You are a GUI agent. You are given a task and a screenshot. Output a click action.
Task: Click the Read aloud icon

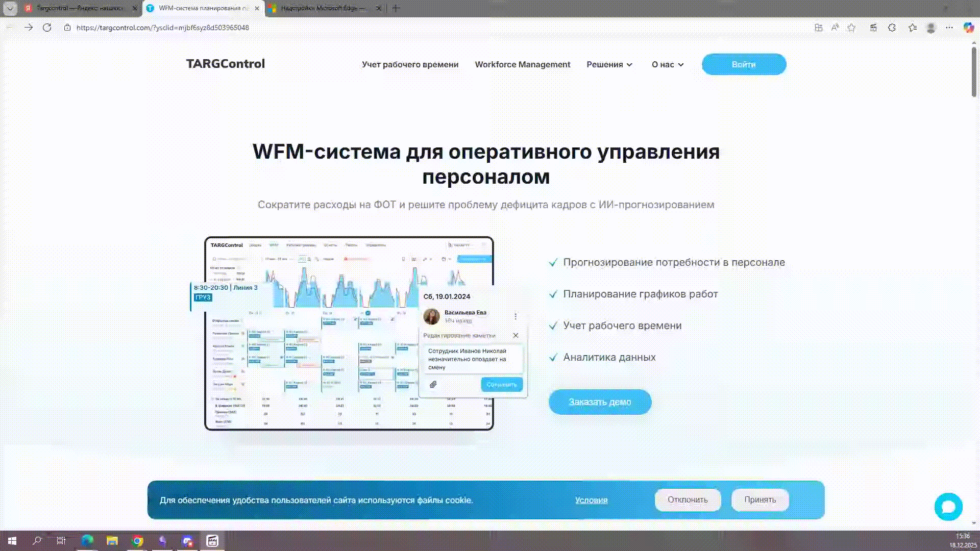pyautogui.click(x=835, y=28)
